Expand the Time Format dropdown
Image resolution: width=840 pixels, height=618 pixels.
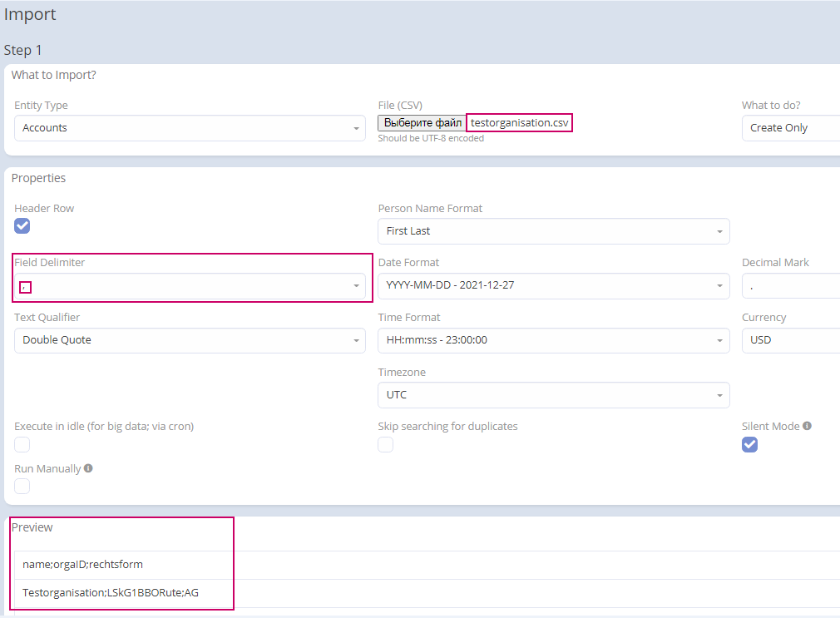pyautogui.click(x=553, y=340)
